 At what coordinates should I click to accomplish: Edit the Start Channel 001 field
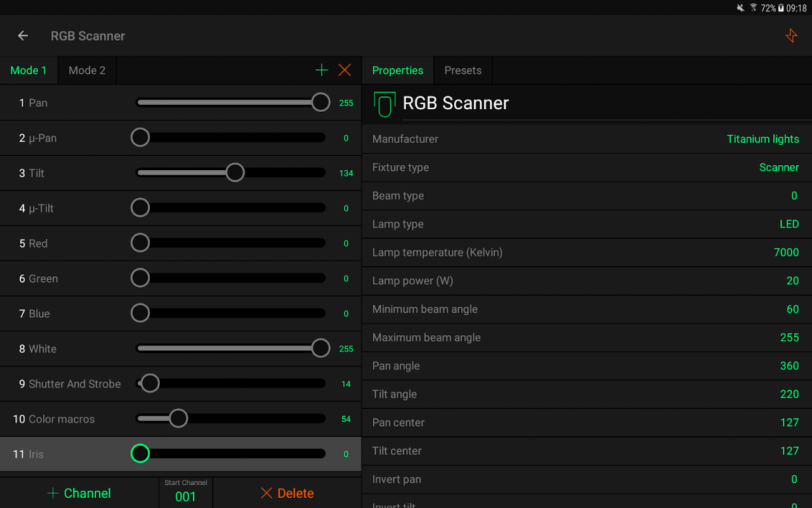pos(186,493)
